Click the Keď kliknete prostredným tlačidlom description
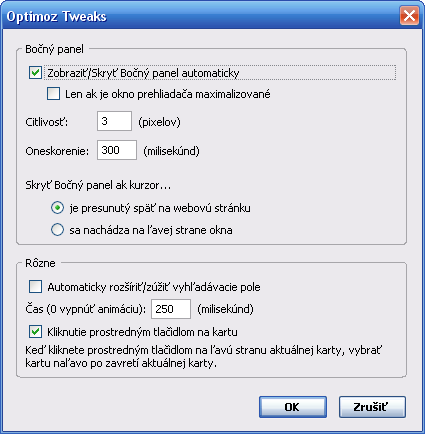 (x=204, y=357)
